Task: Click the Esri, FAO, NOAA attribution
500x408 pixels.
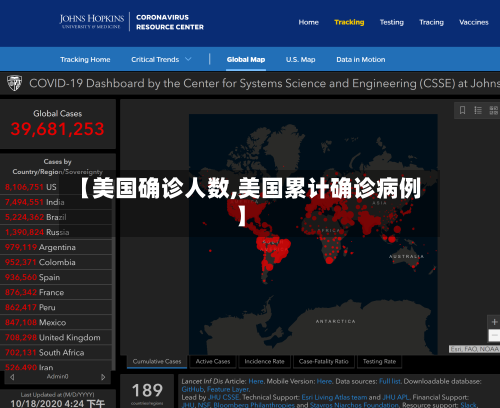Action: (x=474, y=349)
